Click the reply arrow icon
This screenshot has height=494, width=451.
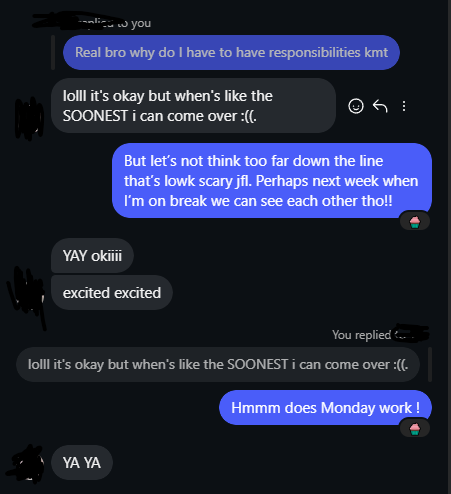pos(380,106)
